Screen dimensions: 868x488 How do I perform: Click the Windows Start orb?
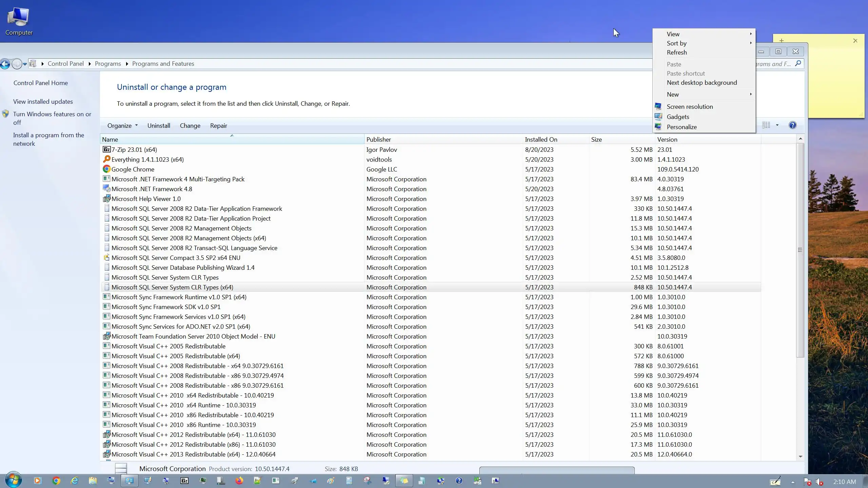(14, 480)
